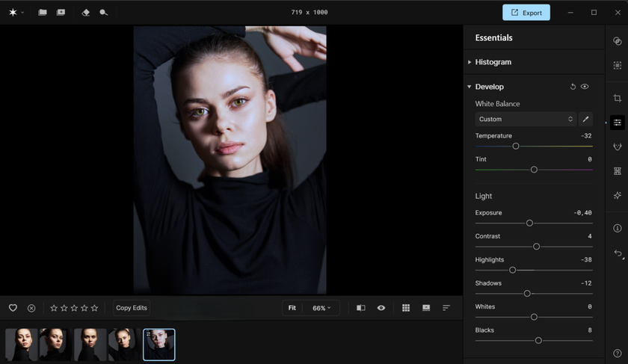Select the eraser tool icon

[x=85, y=13]
